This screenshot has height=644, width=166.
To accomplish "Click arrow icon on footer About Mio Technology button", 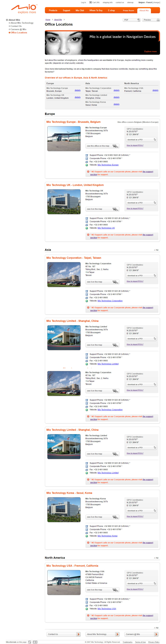I will 117,634.
